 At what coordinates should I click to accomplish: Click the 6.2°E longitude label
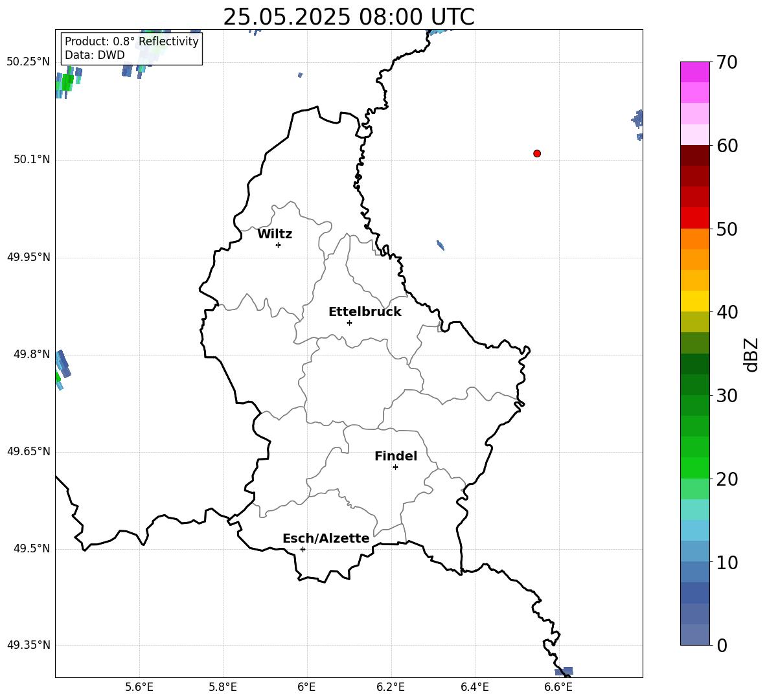(x=391, y=687)
